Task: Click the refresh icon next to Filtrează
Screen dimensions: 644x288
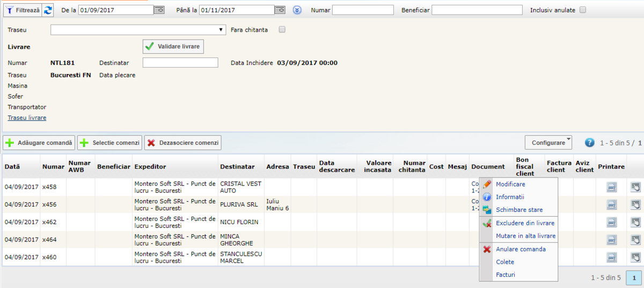Action: click(x=48, y=10)
